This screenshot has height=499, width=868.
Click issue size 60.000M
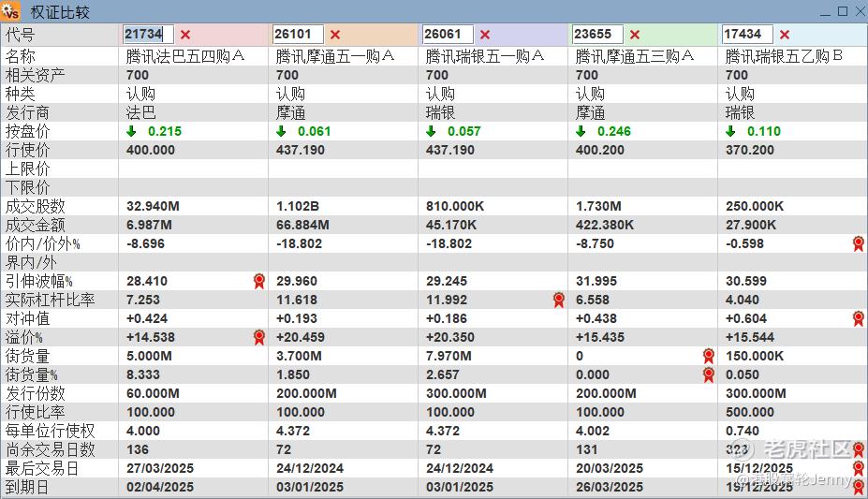coord(153,394)
